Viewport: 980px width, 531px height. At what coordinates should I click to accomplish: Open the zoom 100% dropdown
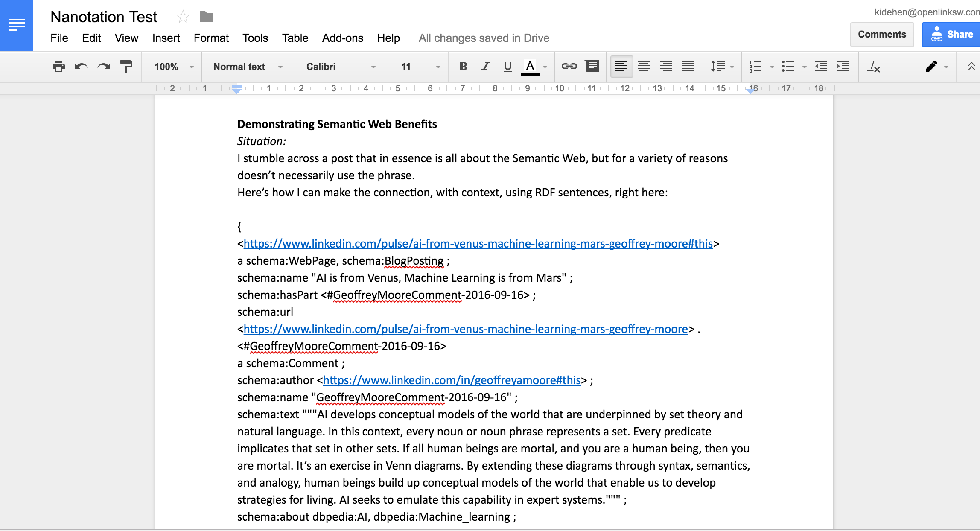click(174, 67)
